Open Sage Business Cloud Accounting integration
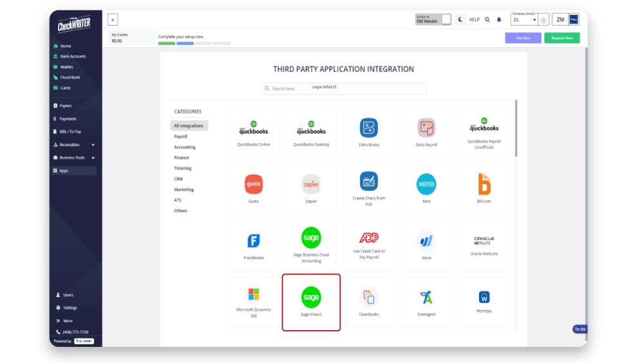This screenshot has width=644, height=363. pos(311,246)
